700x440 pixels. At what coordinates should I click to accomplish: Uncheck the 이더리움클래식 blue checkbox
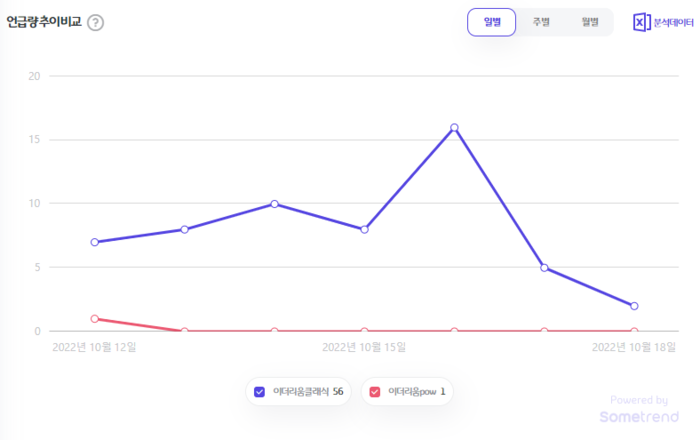coord(259,392)
